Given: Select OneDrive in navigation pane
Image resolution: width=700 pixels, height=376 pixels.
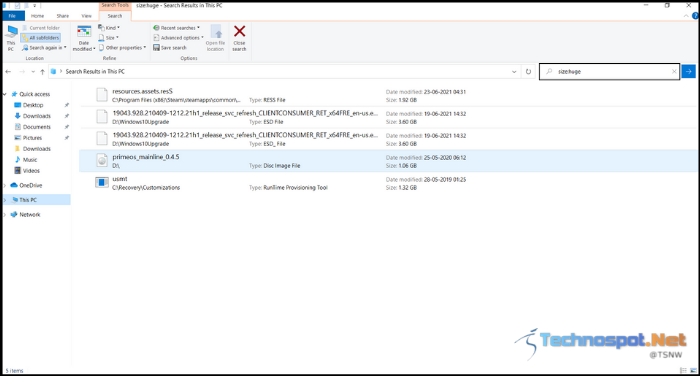Looking at the screenshot, I should pyautogui.click(x=30, y=185).
